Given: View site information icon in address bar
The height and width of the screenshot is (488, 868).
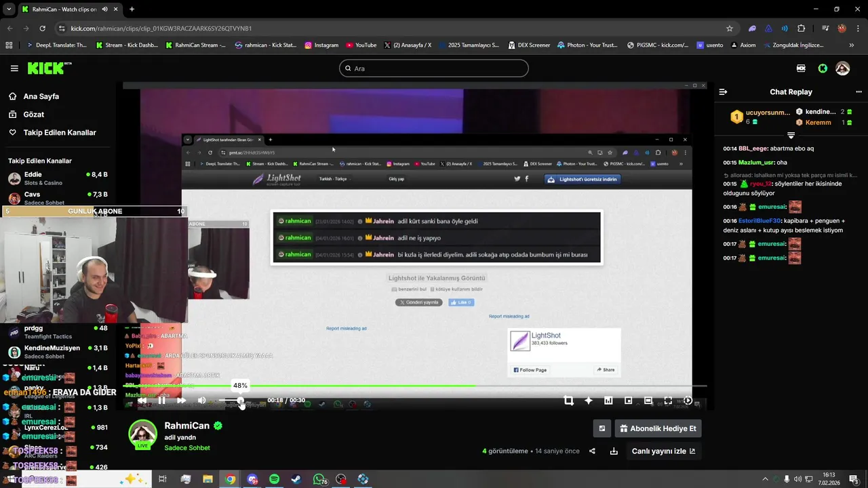Looking at the screenshot, I should click(62, 28).
